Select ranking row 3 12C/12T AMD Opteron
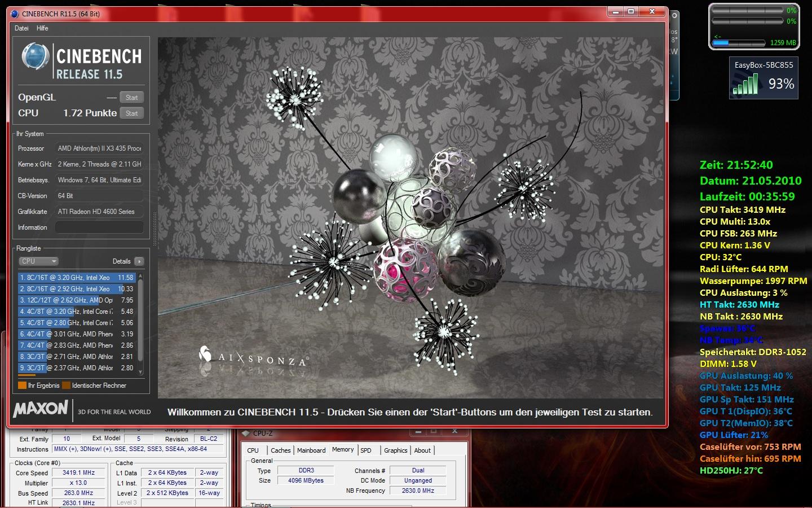 coord(77,300)
